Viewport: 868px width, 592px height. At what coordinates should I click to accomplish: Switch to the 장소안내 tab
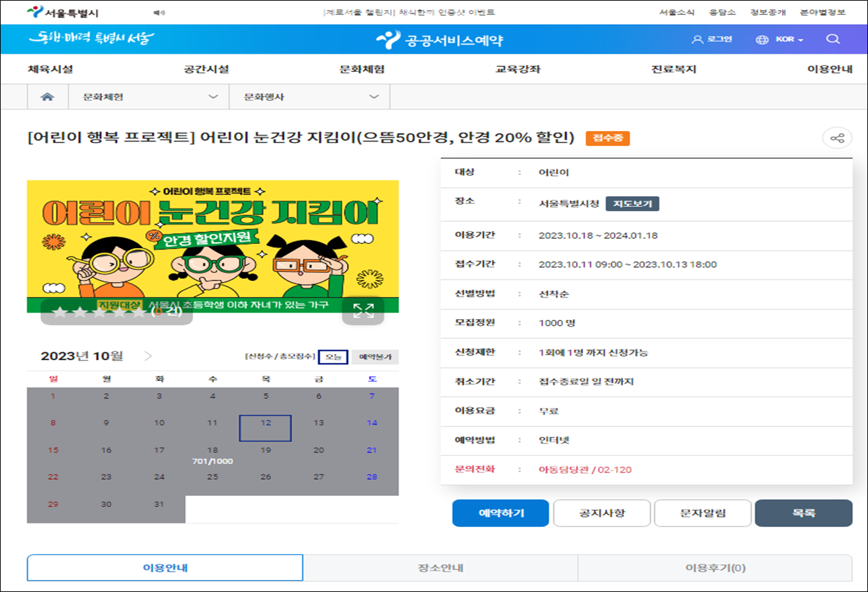point(440,568)
